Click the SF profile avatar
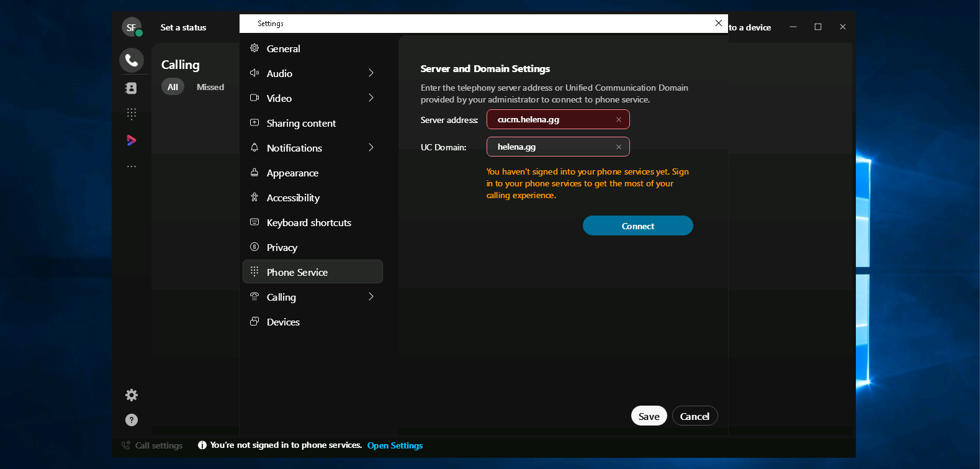Image resolution: width=980 pixels, height=469 pixels. 131,27
